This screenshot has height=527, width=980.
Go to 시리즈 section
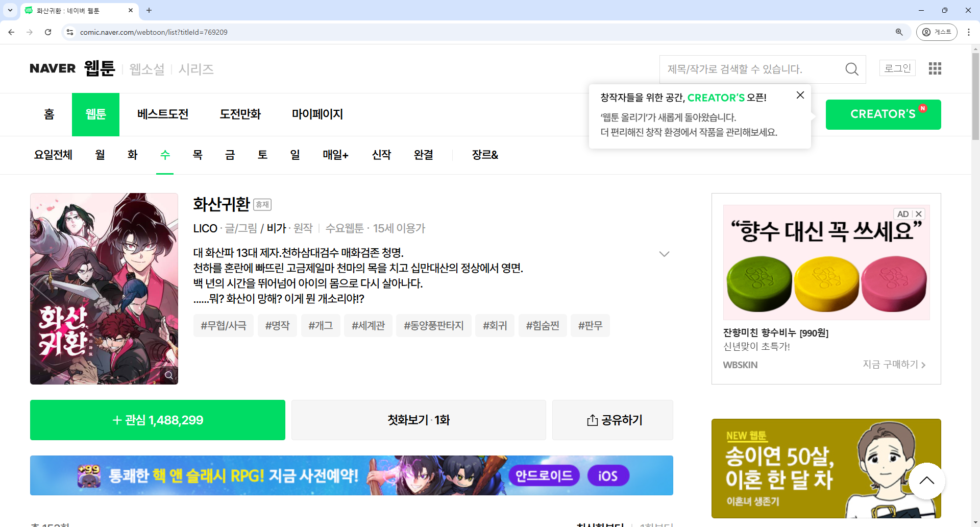point(196,69)
